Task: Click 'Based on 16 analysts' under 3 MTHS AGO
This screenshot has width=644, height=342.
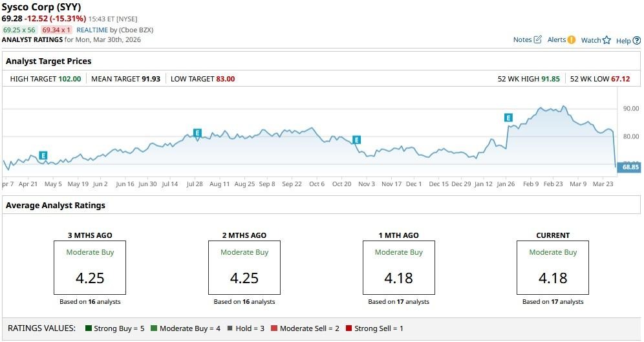Action: pos(90,302)
